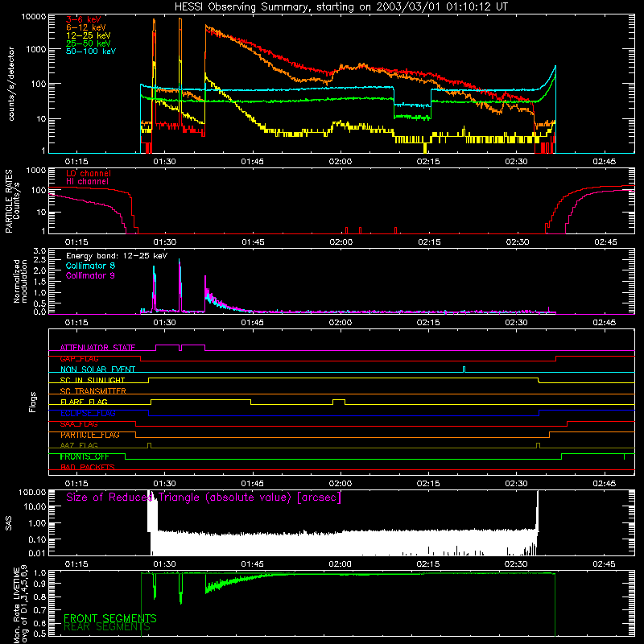Click the 01:15 tick under the Flags panel

tap(76, 484)
